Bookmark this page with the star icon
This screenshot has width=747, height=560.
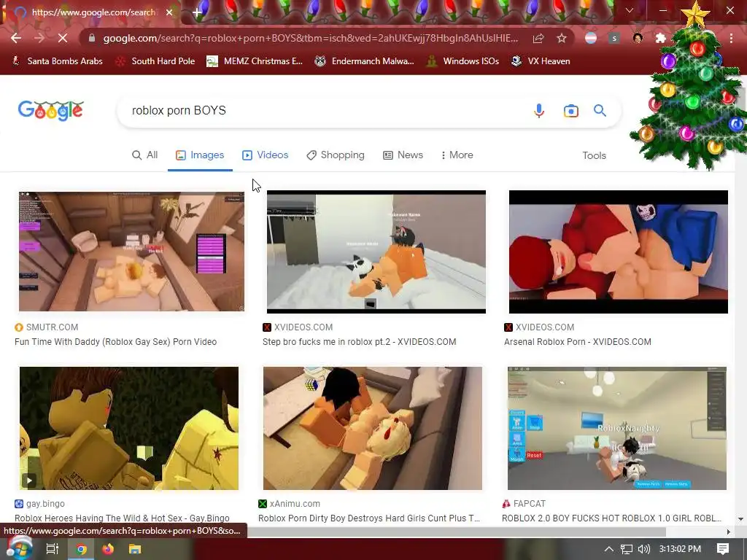click(x=562, y=38)
